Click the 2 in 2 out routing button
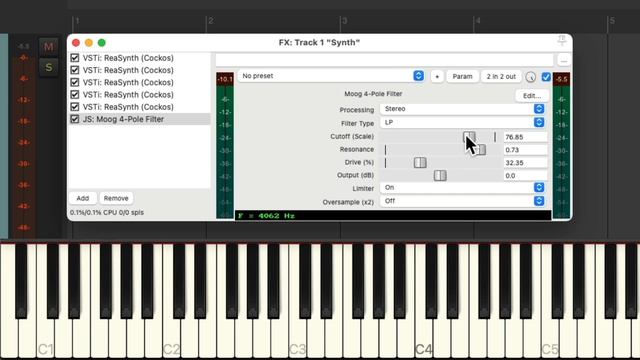 [x=501, y=76]
